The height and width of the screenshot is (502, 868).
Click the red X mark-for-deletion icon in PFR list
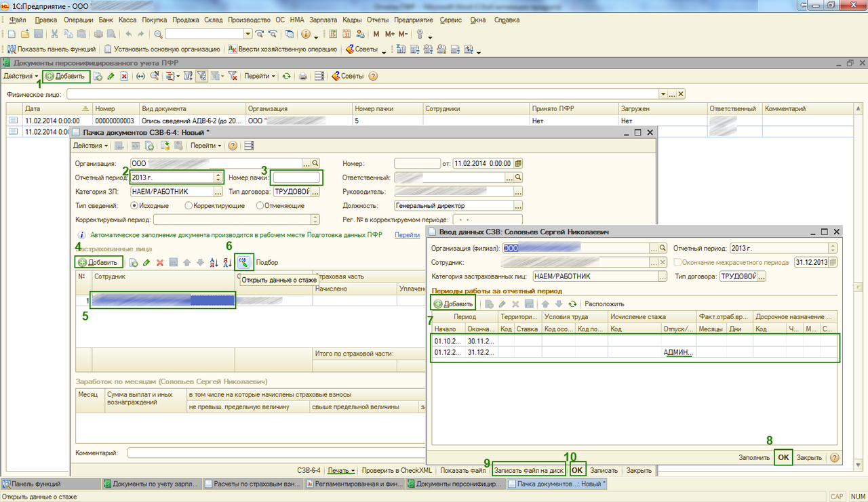[x=124, y=77]
